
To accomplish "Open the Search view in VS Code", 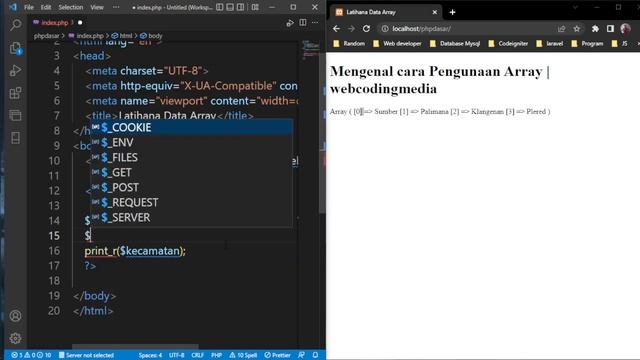I will (x=16, y=25).
